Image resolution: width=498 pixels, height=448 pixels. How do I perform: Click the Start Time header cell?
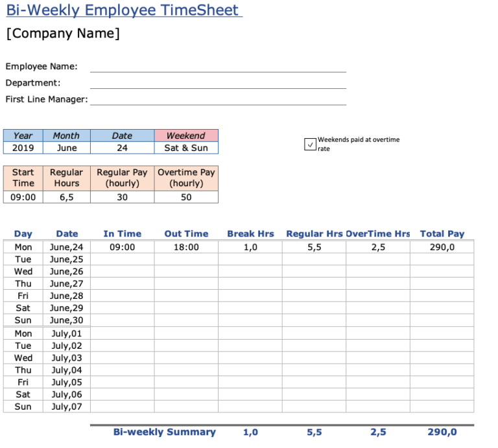click(23, 178)
